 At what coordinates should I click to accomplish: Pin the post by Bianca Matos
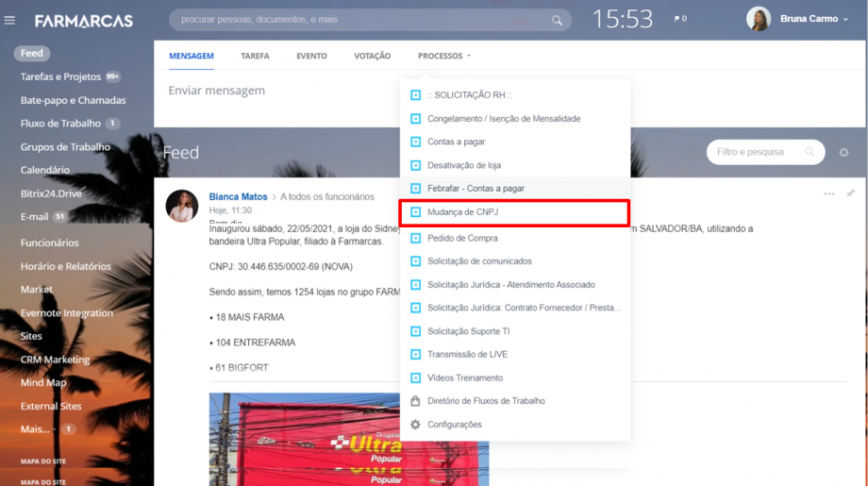pyautogui.click(x=850, y=193)
